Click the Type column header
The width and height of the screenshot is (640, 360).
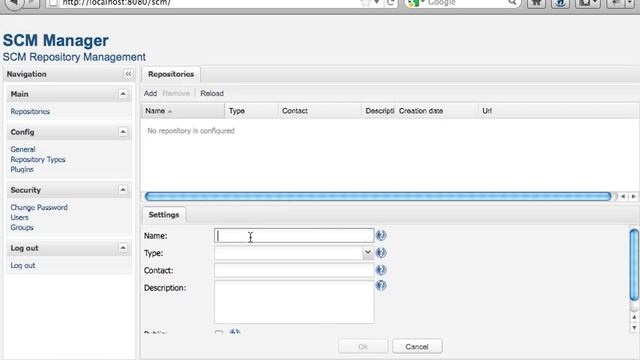(251, 111)
